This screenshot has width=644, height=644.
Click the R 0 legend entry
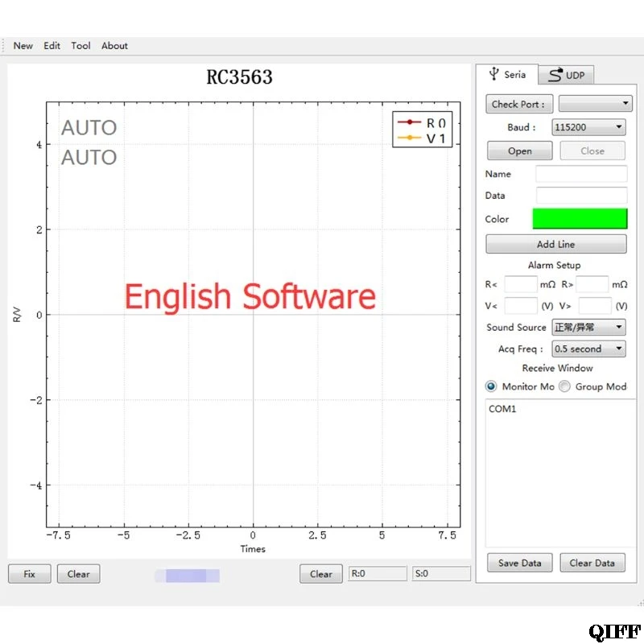[422, 122]
